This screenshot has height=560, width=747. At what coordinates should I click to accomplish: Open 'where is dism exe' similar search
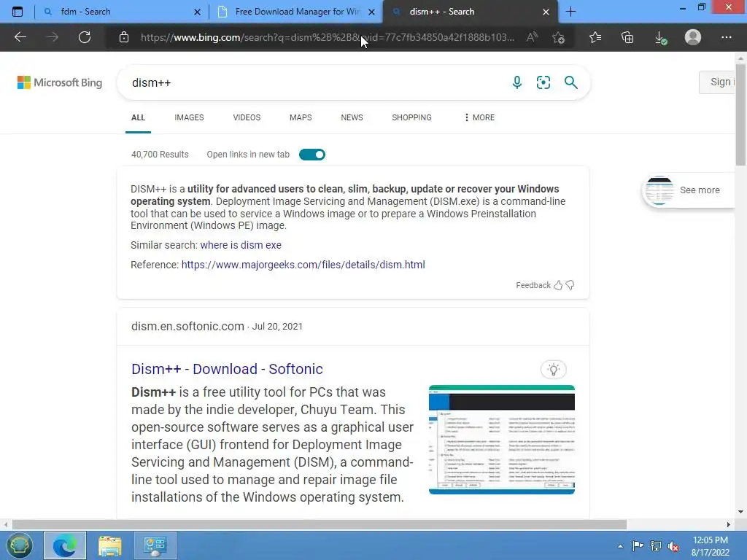pyautogui.click(x=241, y=245)
